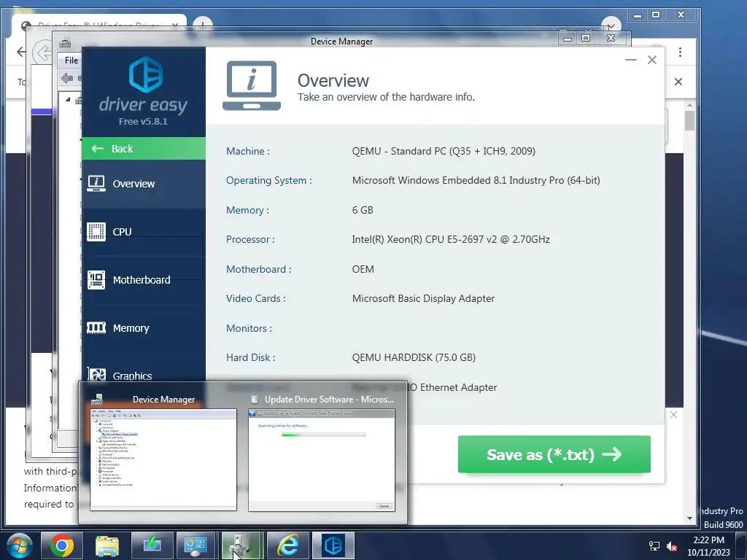The width and height of the screenshot is (747, 560).
Task: Minimize the Driver Easy window
Action: click(631, 60)
